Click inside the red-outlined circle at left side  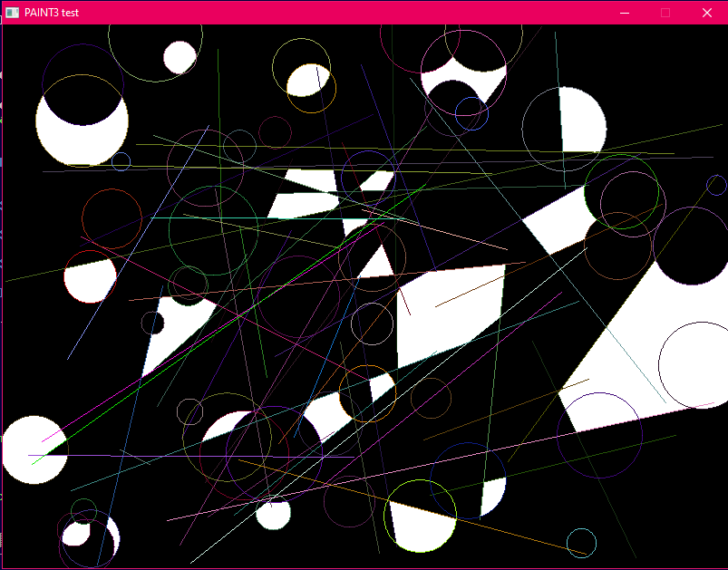(112, 218)
